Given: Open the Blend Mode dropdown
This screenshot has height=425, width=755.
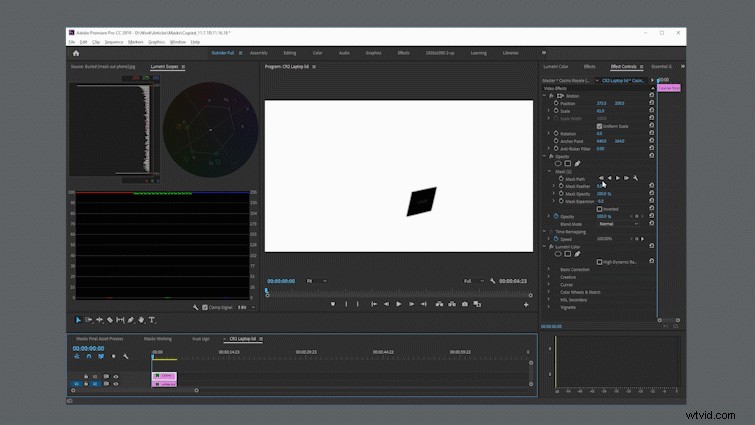Looking at the screenshot, I should click(x=618, y=224).
